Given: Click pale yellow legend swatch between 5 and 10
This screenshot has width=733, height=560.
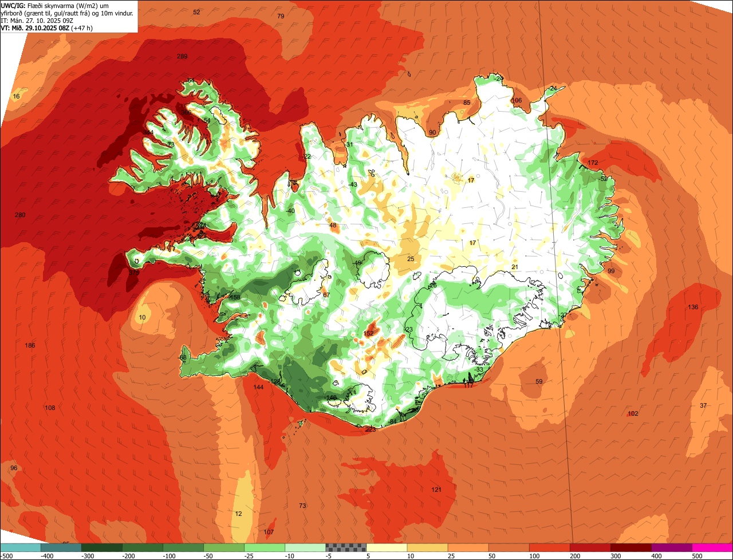Looking at the screenshot, I should (x=387, y=547).
